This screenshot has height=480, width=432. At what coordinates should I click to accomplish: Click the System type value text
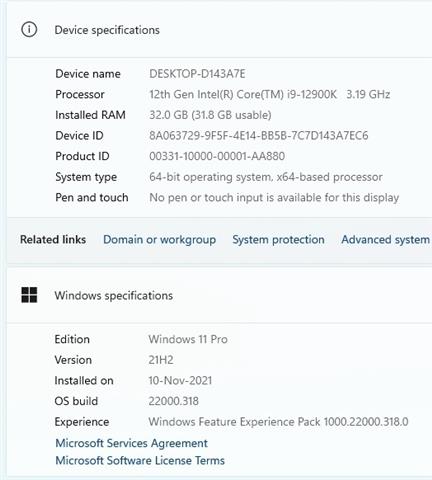pyautogui.click(x=266, y=177)
